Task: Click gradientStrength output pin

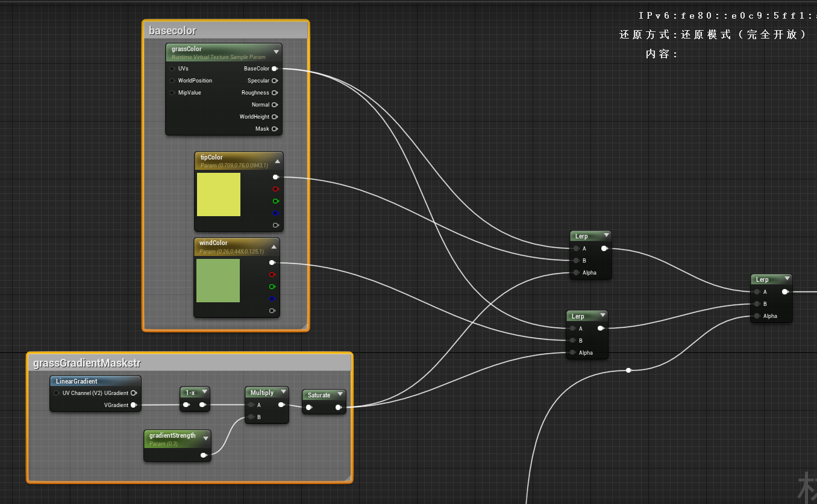Action: (x=203, y=455)
